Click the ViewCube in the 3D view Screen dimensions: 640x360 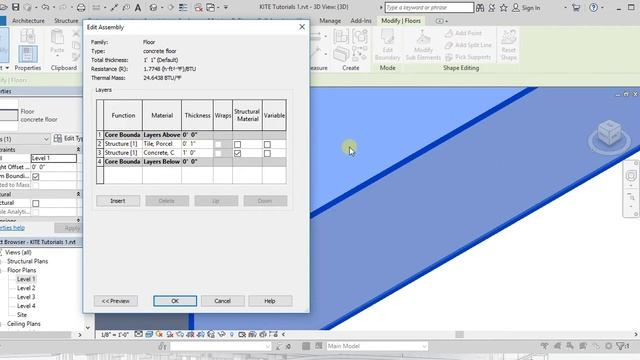point(609,133)
